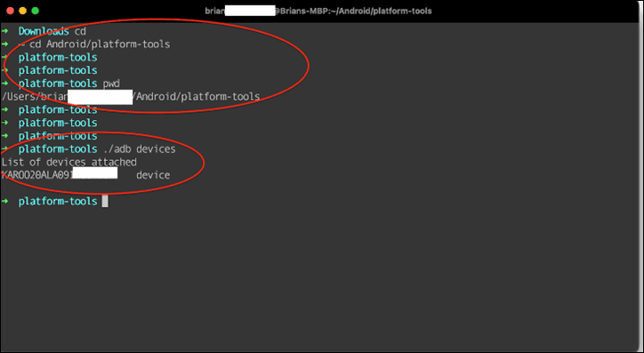Click the 'pwd' command text
The width and height of the screenshot is (644, 353).
pos(111,84)
